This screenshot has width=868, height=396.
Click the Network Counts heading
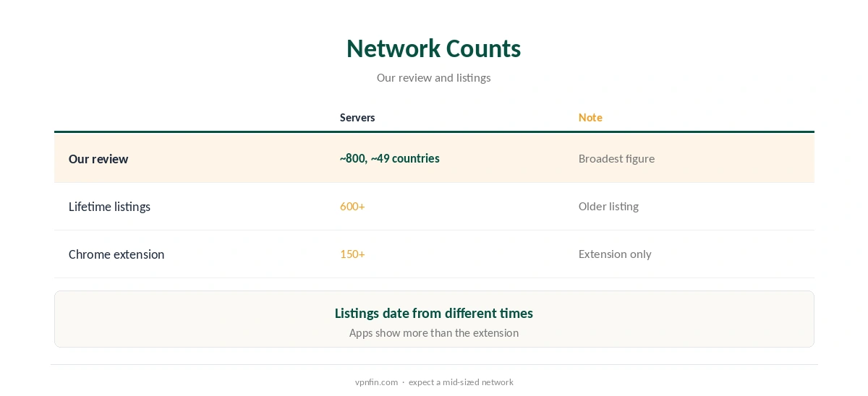[x=433, y=48]
